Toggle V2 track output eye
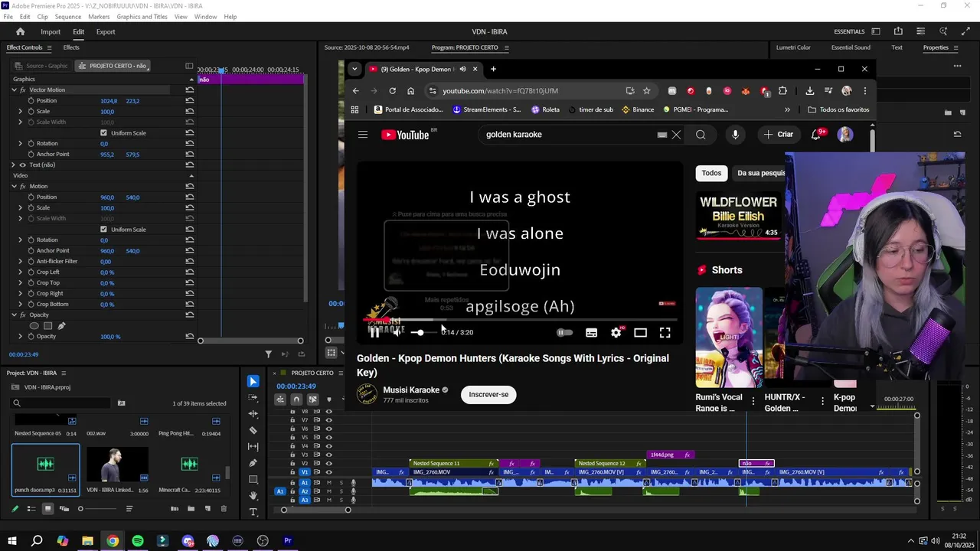Viewport: 980px width, 551px height. pyautogui.click(x=329, y=464)
